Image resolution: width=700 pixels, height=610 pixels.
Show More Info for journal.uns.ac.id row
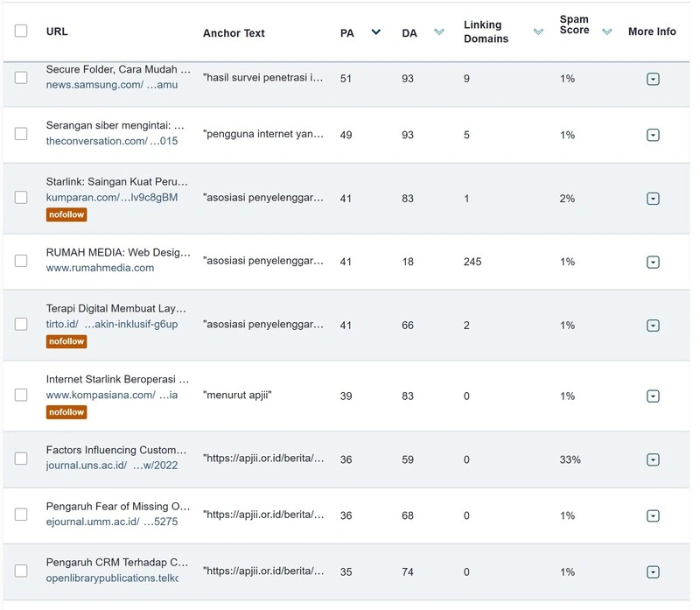point(653,459)
